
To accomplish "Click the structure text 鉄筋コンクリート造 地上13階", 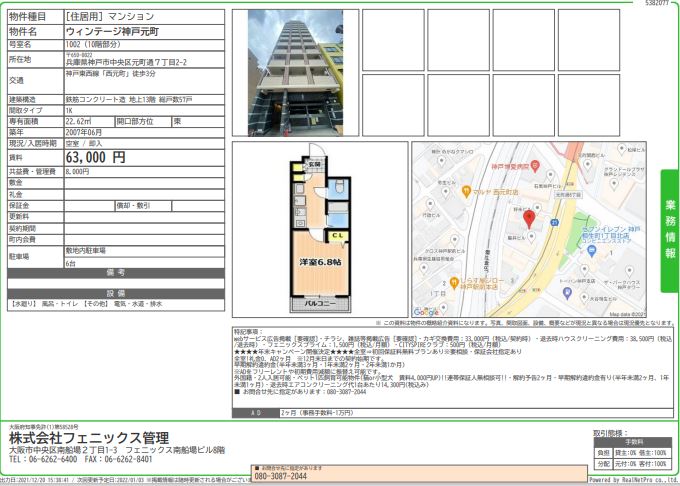I will click(x=111, y=100).
